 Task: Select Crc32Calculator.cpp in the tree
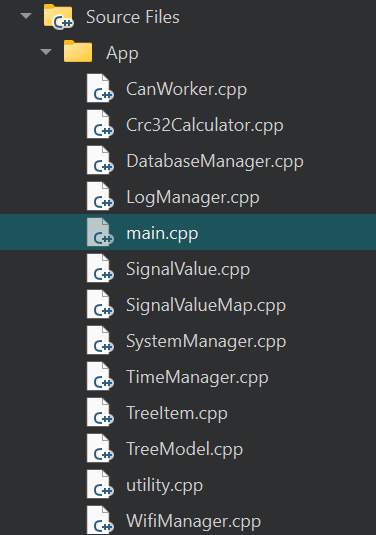click(205, 126)
